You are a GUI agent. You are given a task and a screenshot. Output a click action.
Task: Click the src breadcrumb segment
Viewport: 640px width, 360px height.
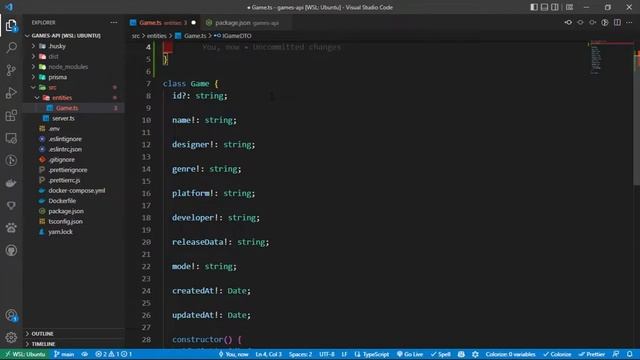pos(136,36)
